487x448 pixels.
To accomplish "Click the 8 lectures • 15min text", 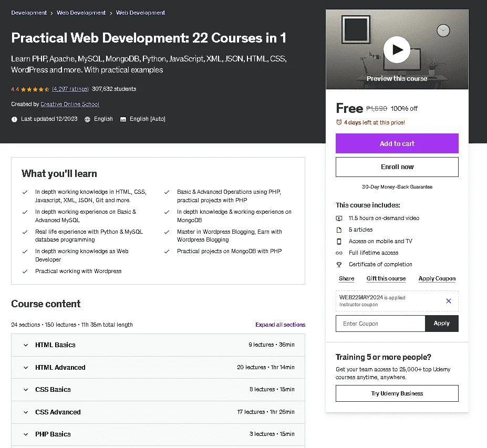I will pyautogui.click(x=272, y=389).
